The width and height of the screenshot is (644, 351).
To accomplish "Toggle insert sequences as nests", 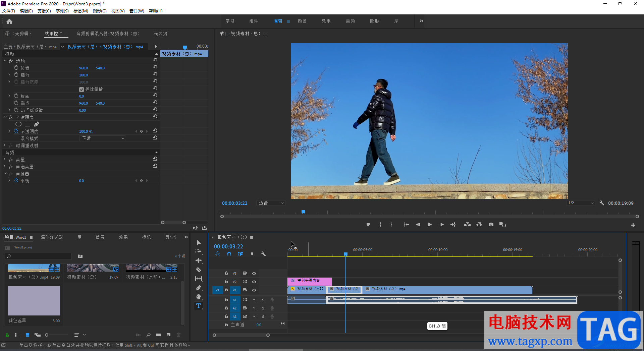I will click(x=218, y=254).
